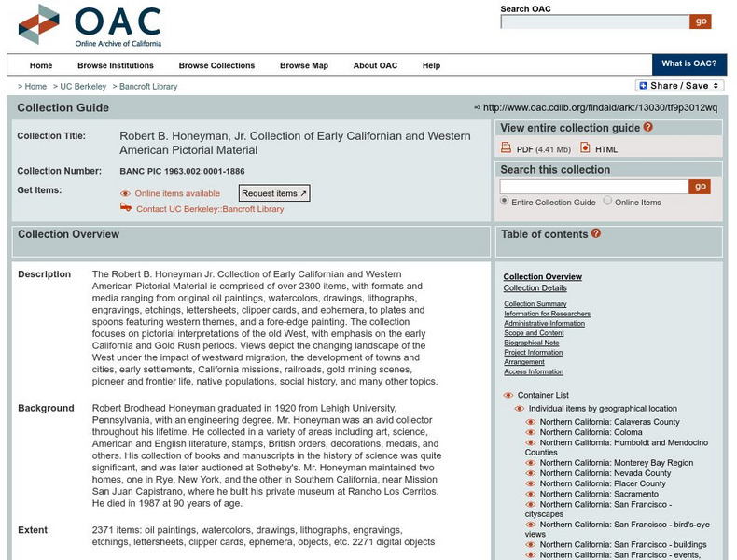Click the PDF document icon
Screen dimensions: 737x560
coord(506,147)
